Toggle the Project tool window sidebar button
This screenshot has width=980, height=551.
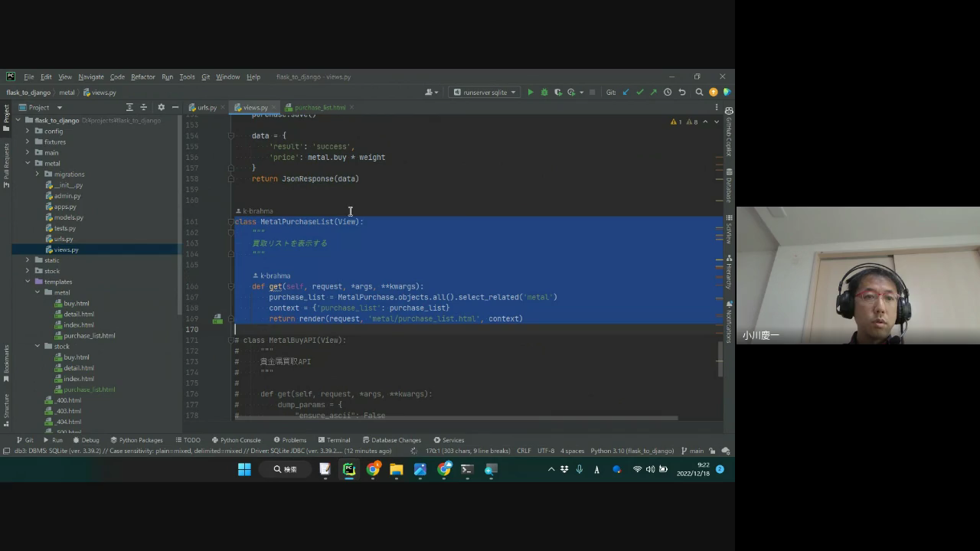pyautogui.click(x=6, y=116)
